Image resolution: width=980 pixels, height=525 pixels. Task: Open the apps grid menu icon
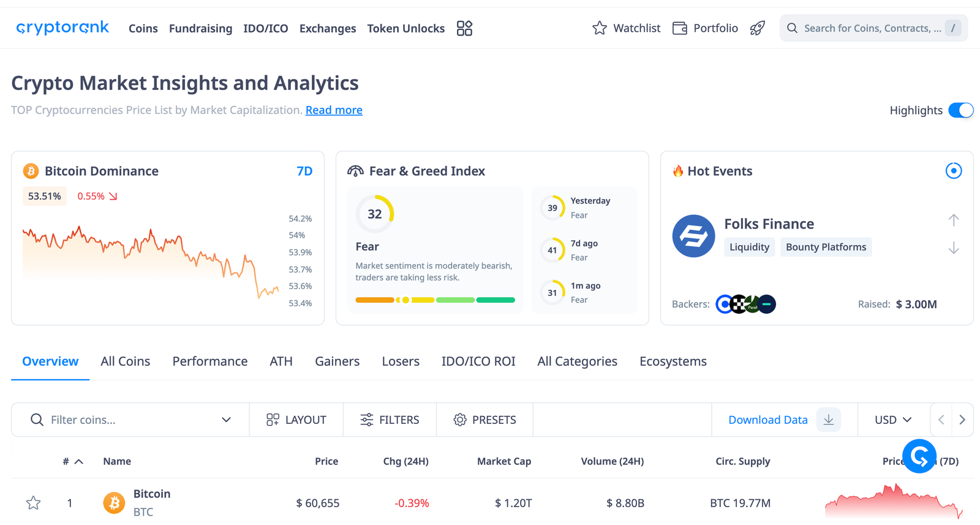464,28
